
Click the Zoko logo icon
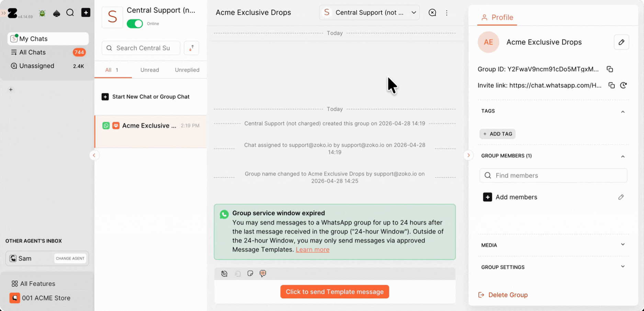(x=12, y=13)
